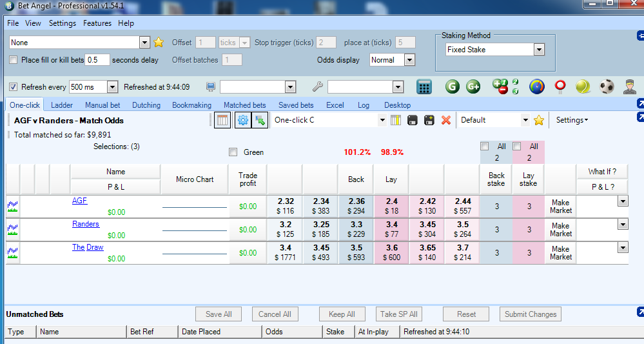Click Make Market for The Draw

tap(561, 253)
